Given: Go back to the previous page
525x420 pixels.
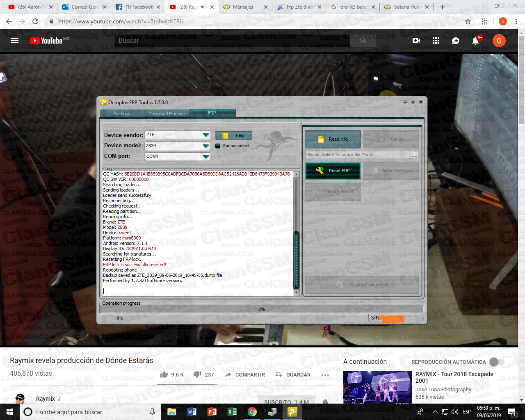Looking at the screenshot, I should tap(9, 21).
